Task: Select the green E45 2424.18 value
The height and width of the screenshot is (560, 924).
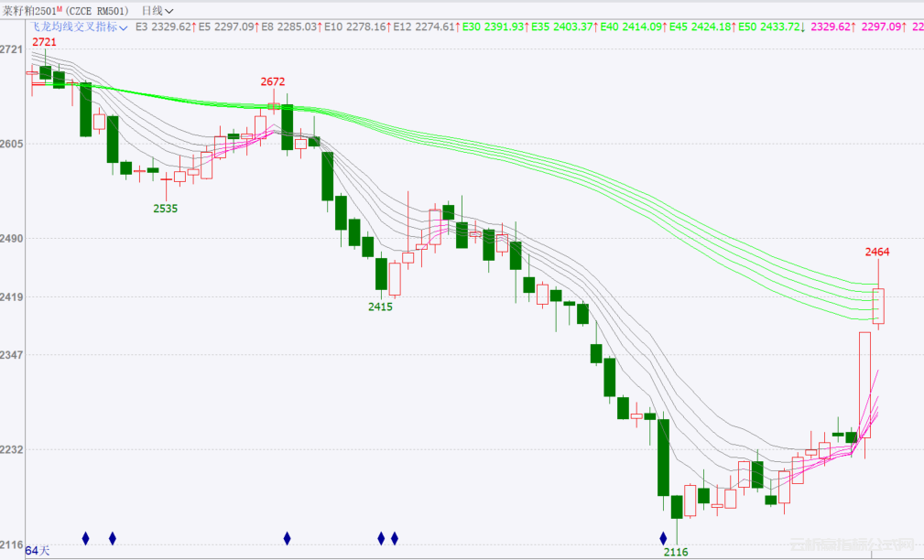Action: click(702, 27)
